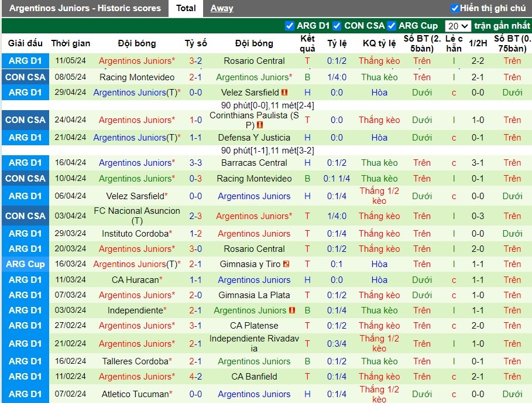
Task: Click the Kết quả column header
Action: point(307,43)
